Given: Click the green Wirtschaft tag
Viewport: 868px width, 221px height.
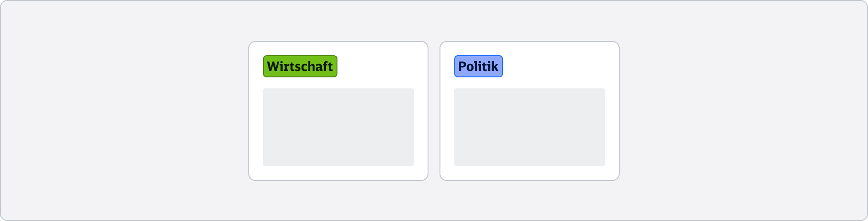Looking at the screenshot, I should point(300,66).
